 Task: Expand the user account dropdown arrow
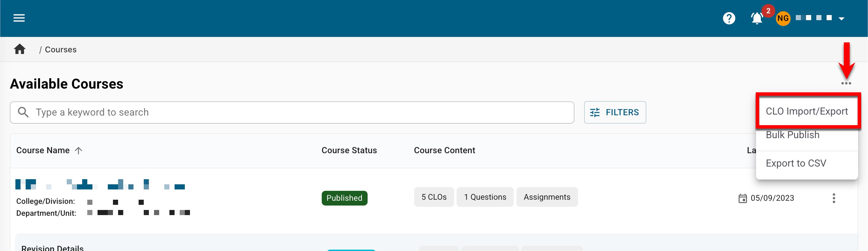pos(841,19)
